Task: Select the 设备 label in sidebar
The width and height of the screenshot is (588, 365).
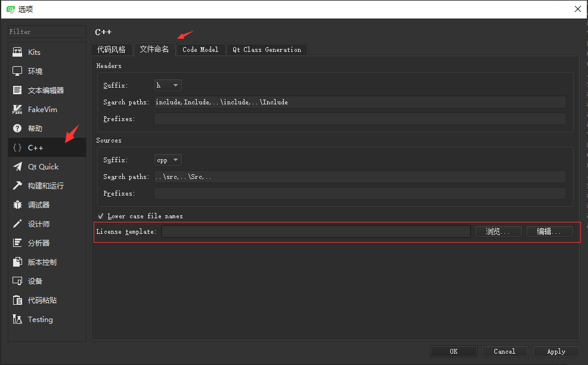Action: [35, 282]
